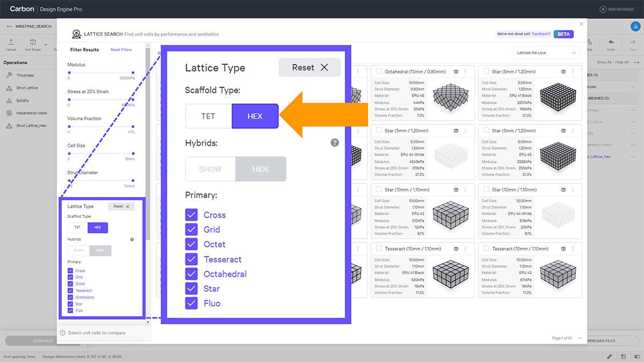Uncheck the Cross checkbox in small filter panel
This screenshot has width=644, height=362.
(x=70, y=271)
